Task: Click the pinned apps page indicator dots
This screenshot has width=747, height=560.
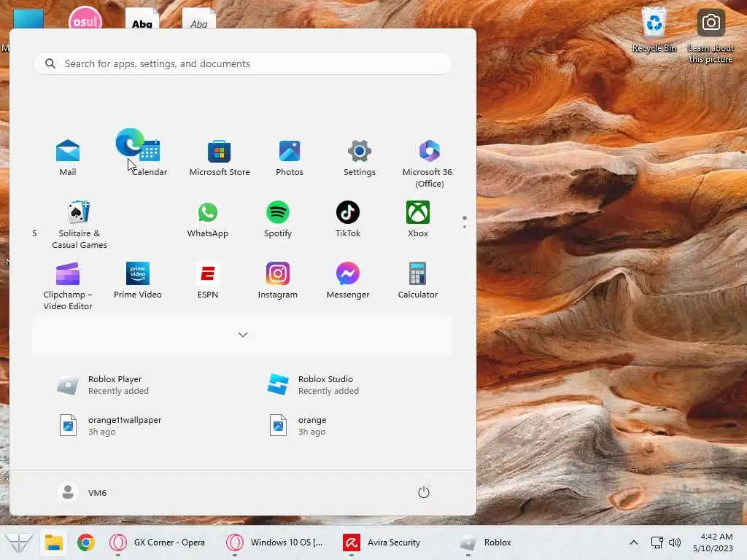Action: point(465,222)
